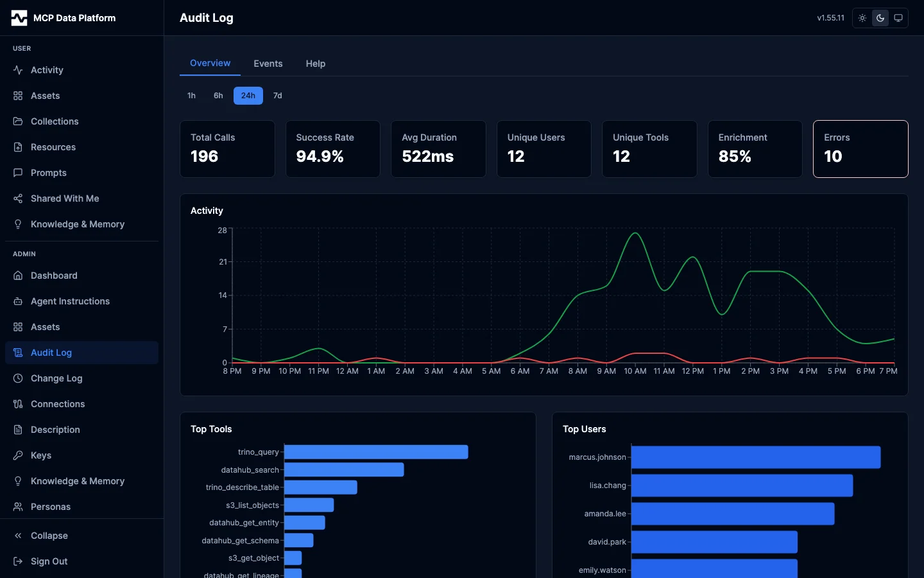Open Knowledge & Memory via the lightbulb icon
The image size is (924, 578).
coord(18,224)
